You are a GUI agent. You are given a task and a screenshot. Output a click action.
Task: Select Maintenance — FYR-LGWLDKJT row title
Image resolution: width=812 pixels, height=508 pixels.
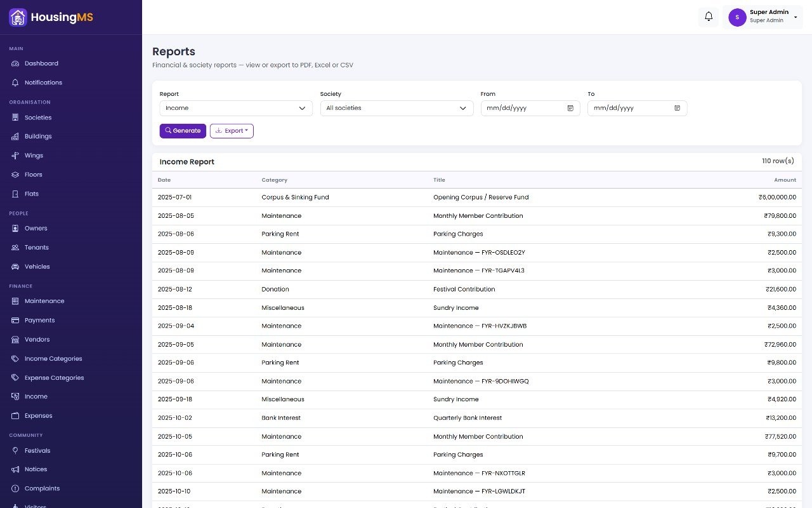[x=479, y=491]
